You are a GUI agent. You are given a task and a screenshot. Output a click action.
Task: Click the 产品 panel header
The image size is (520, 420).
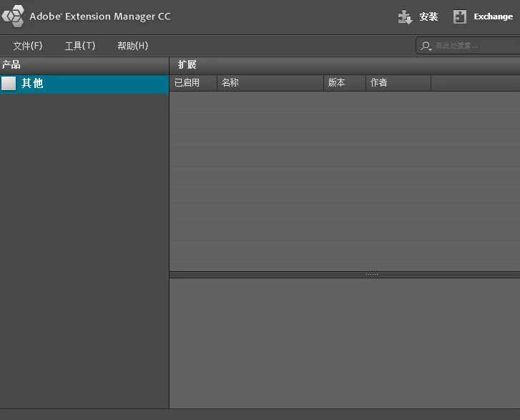[84, 64]
